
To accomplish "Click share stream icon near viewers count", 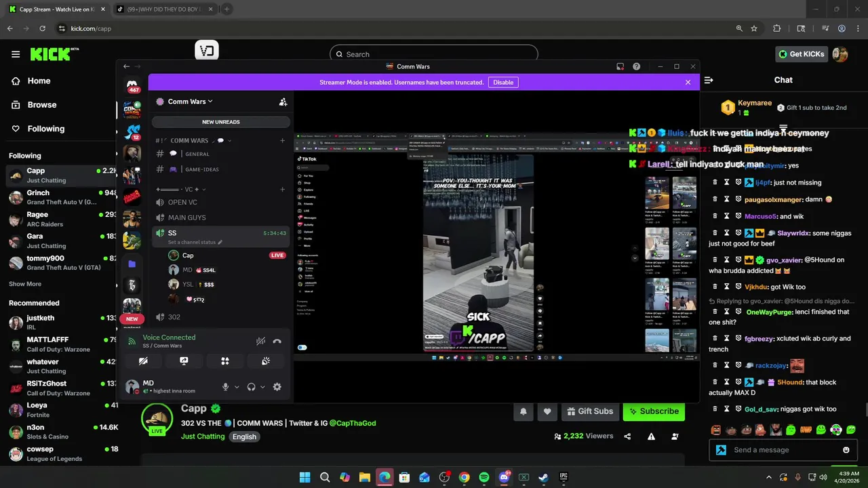I will tap(627, 436).
